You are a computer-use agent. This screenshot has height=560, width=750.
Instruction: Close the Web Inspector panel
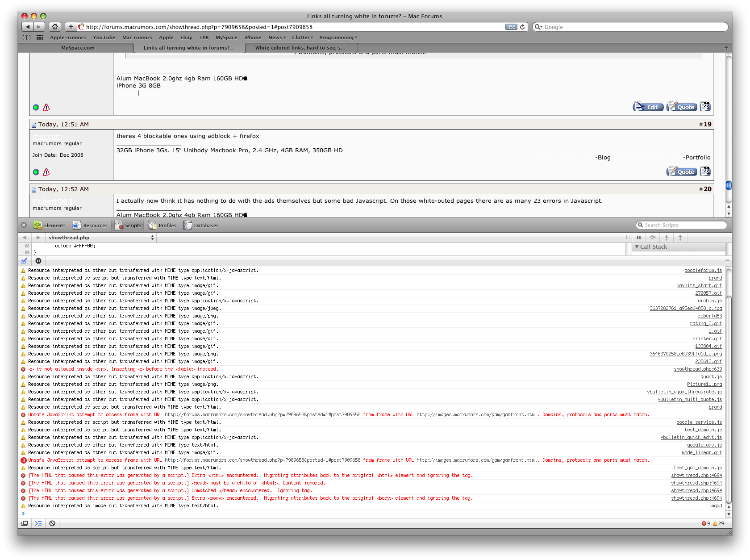[x=24, y=225]
